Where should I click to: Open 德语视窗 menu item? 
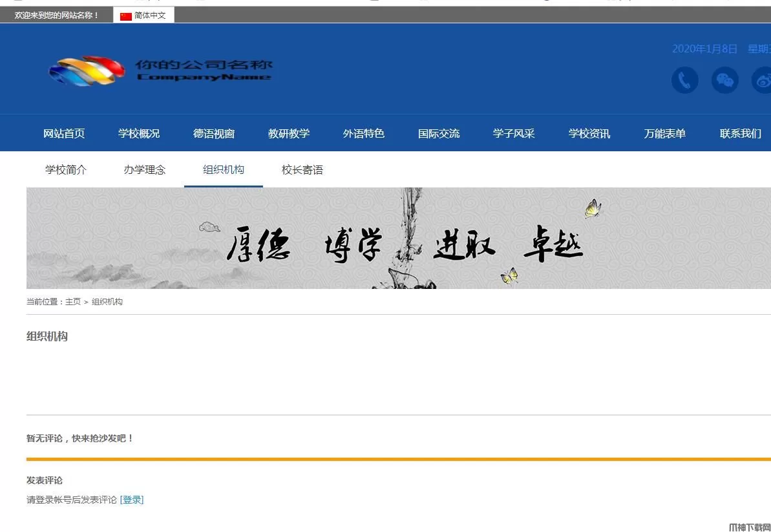click(x=214, y=133)
